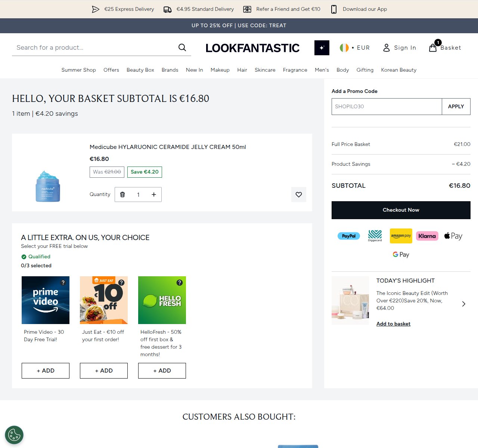The width and height of the screenshot is (478, 448).
Task: Show Prime Video offer info question mark
Action: tap(63, 283)
